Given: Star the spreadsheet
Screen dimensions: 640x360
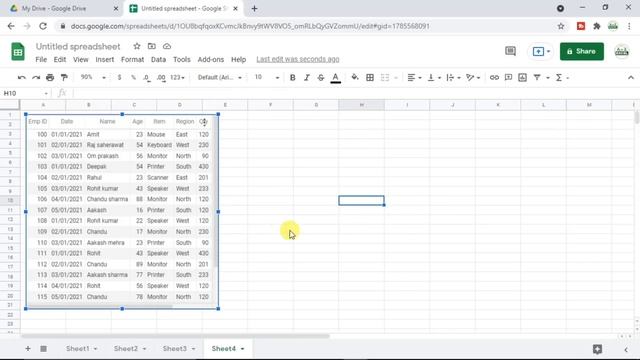Looking at the screenshot, I should coord(137,46).
